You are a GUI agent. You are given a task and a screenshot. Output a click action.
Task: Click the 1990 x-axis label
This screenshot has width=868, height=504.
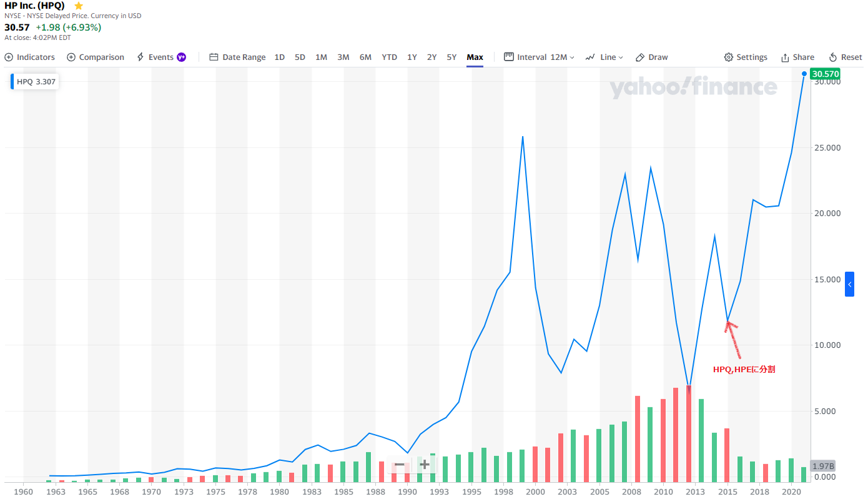[x=407, y=492]
